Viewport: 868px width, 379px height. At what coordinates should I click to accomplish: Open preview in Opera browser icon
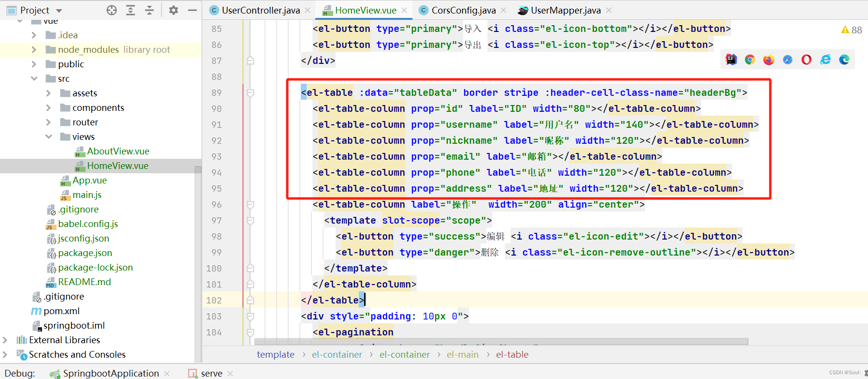806,60
